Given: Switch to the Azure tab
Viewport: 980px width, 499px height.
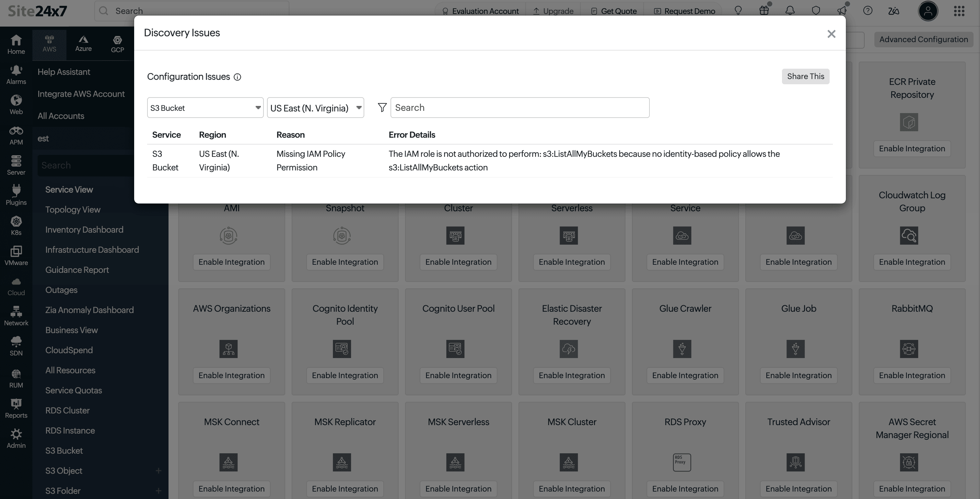Looking at the screenshot, I should tap(83, 44).
